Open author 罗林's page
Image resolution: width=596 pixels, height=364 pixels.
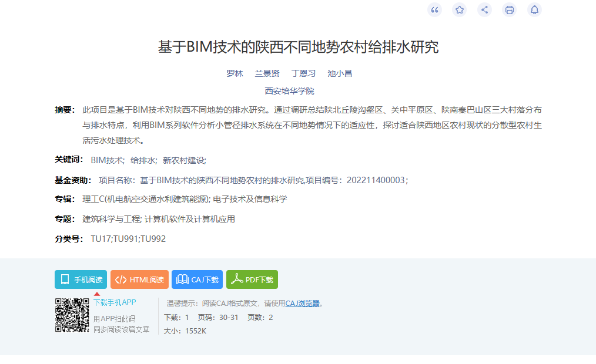pos(235,73)
